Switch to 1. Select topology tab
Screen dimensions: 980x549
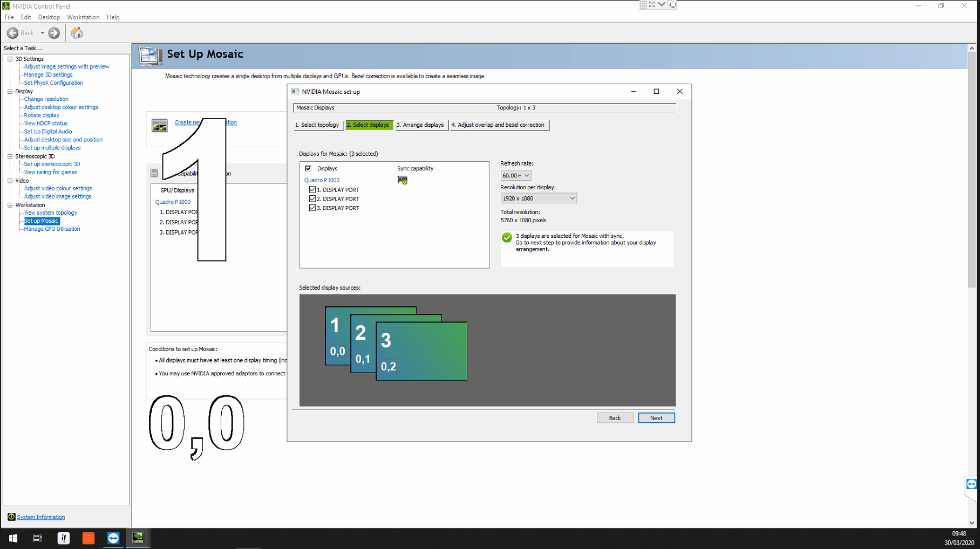[x=318, y=125]
